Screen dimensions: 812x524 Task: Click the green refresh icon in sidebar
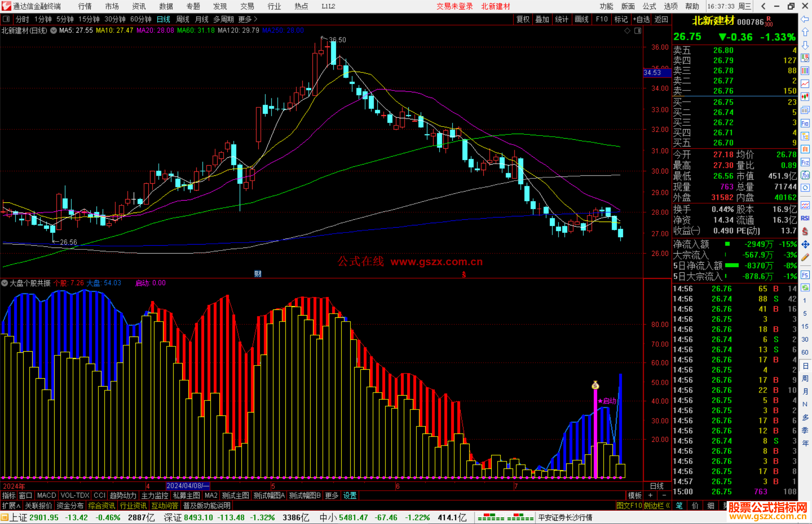coord(805,288)
